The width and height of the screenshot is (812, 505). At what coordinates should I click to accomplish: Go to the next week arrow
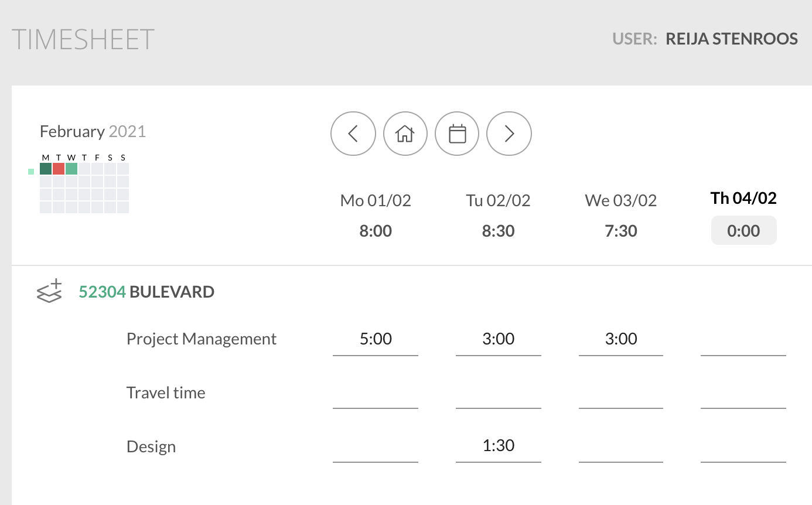(509, 134)
